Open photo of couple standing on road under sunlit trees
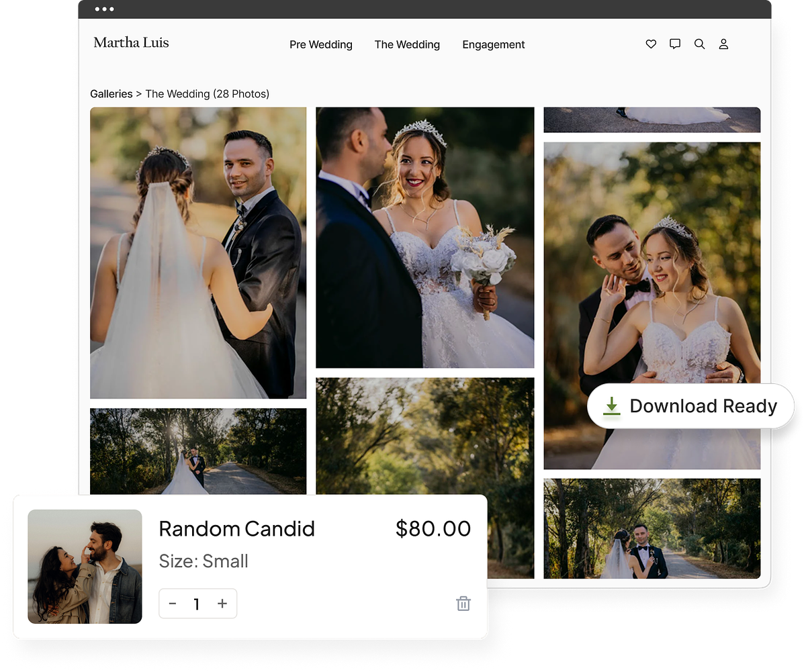 pyautogui.click(x=198, y=451)
